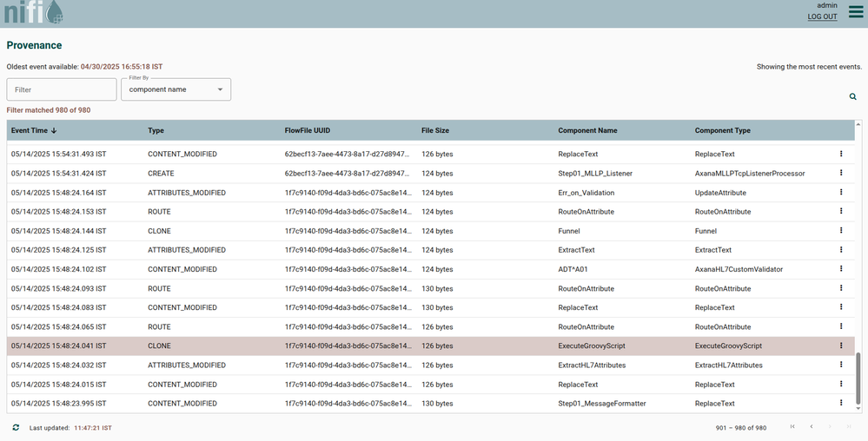Open actions menu for Err_on_Validation row
This screenshot has width=868, height=441.
point(841,193)
